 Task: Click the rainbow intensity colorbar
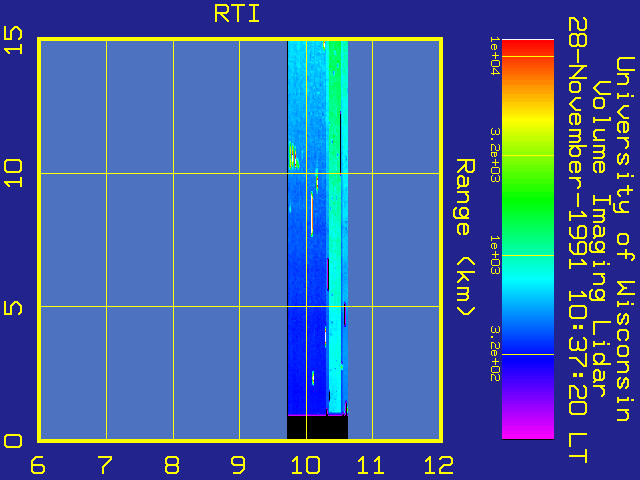click(528, 239)
